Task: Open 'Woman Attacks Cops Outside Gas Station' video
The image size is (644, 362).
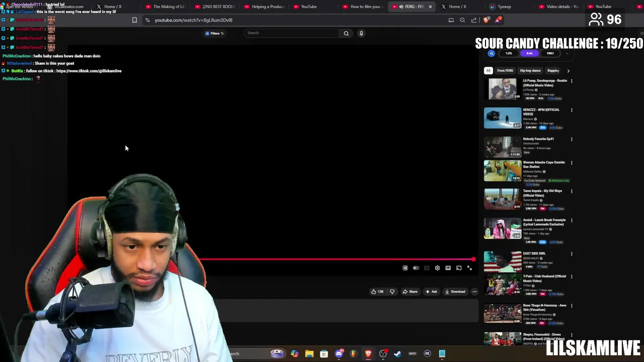Action: pyautogui.click(x=544, y=164)
